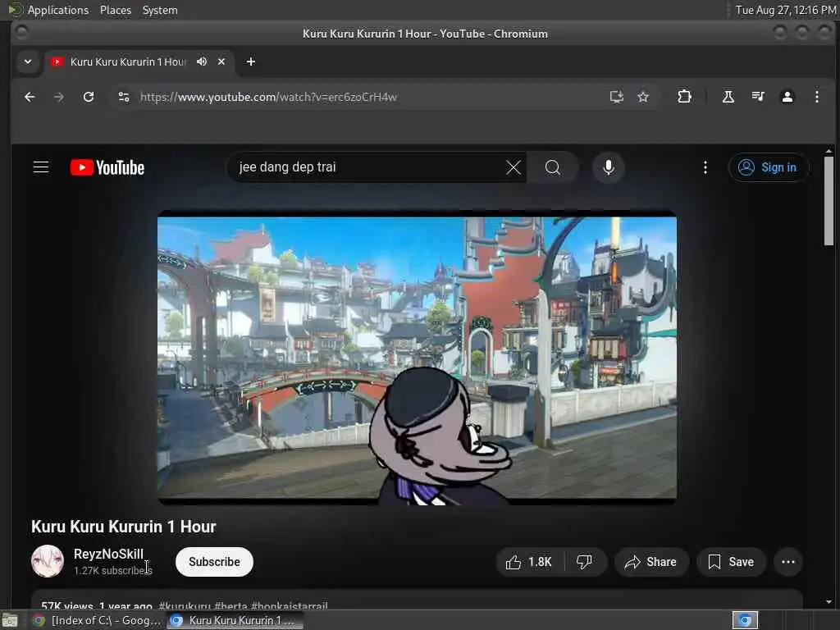This screenshot has height=630, width=840.
Task: Open Chromium profile icon
Action: [787, 97]
